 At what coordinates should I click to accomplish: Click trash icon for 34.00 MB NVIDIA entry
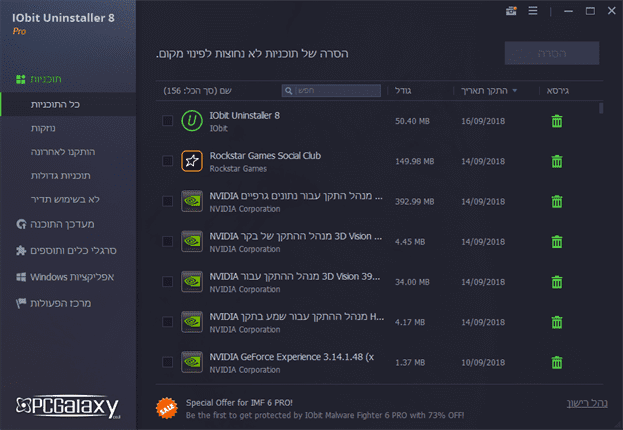557,282
